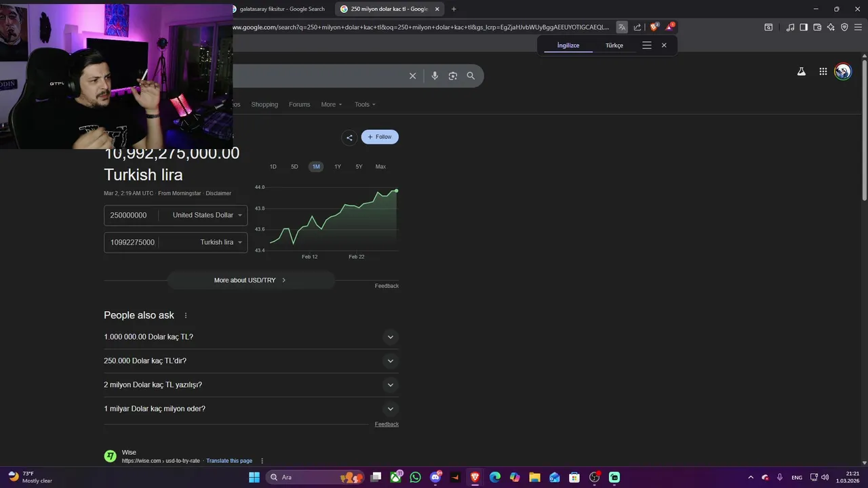
Task: Open a new browser tab with plus
Action: coord(454,9)
